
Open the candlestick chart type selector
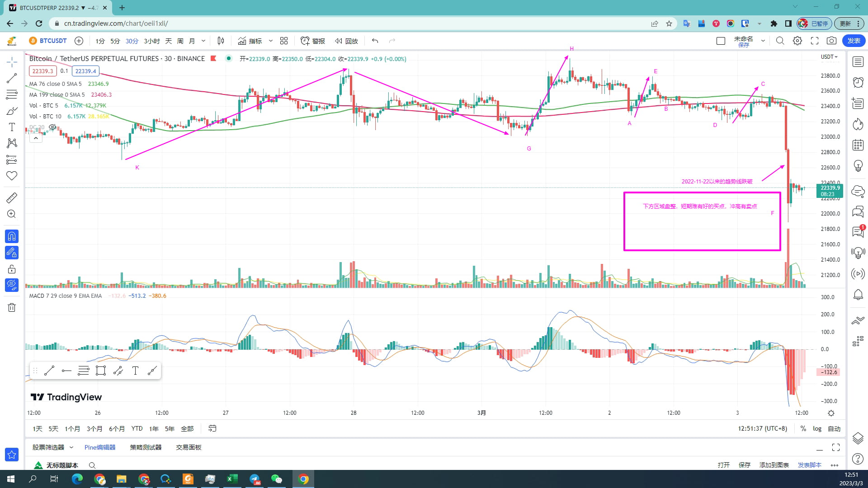[221, 41]
